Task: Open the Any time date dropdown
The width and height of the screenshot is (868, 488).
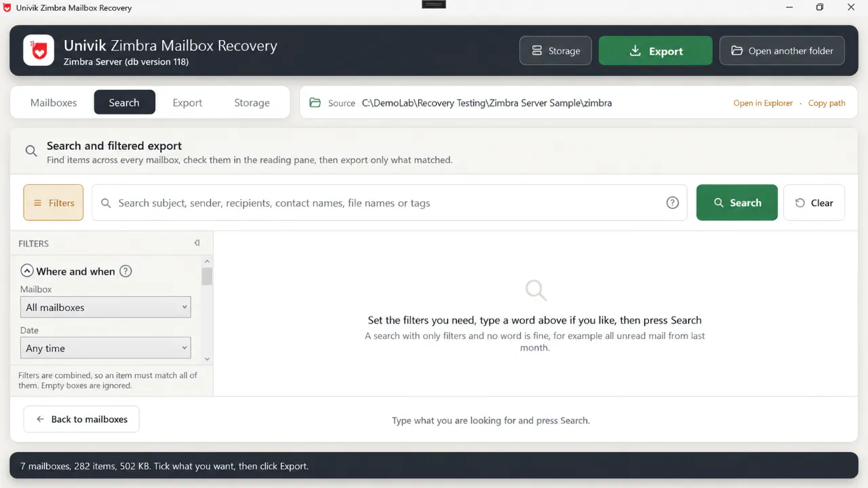Action: click(106, 348)
